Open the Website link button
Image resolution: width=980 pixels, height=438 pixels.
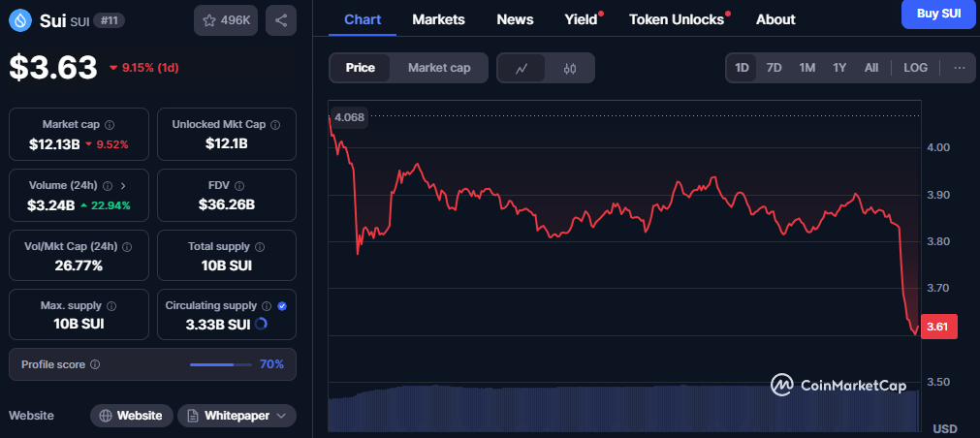(131, 416)
